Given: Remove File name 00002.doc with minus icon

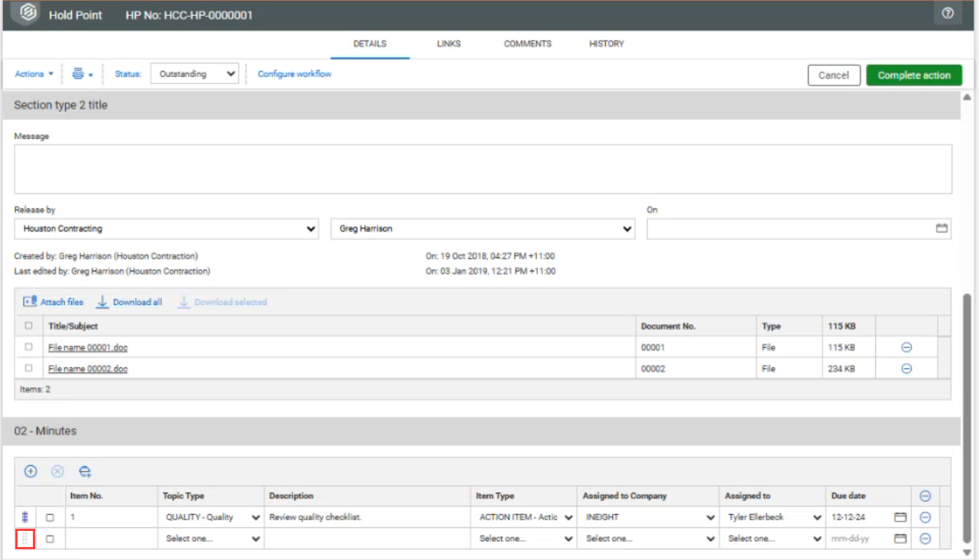Looking at the screenshot, I should click(x=906, y=368).
